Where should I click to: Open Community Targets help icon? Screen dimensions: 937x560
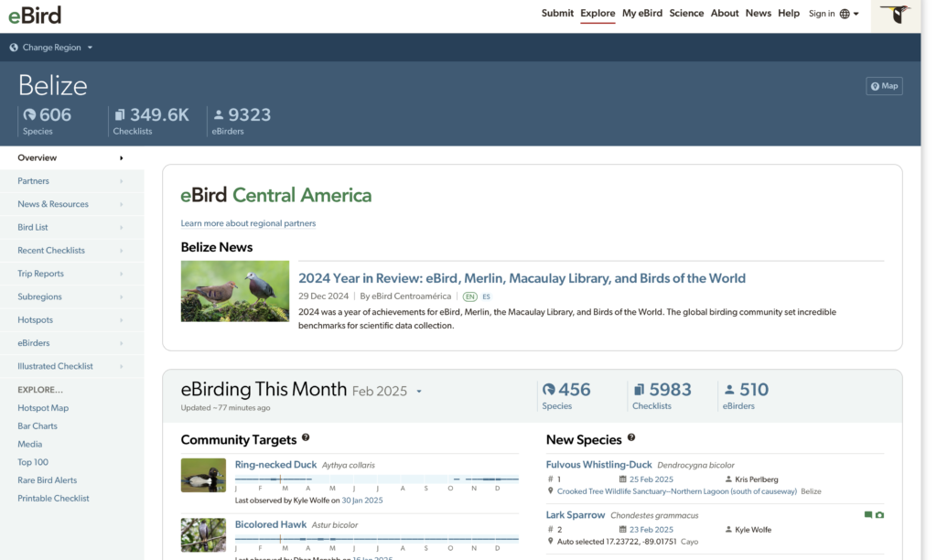tap(306, 437)
